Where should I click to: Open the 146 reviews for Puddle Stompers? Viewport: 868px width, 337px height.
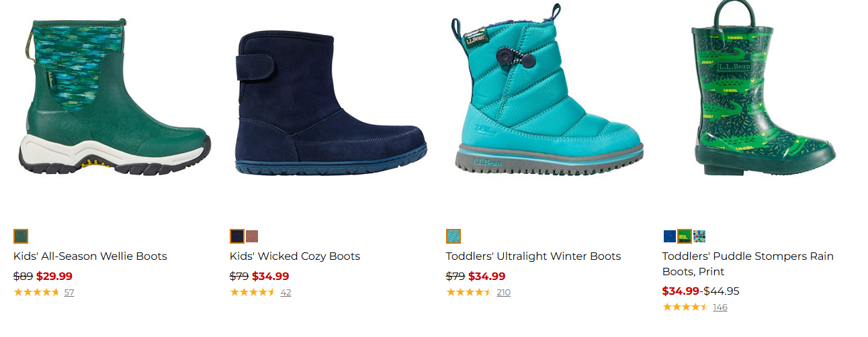click(720, 307)
